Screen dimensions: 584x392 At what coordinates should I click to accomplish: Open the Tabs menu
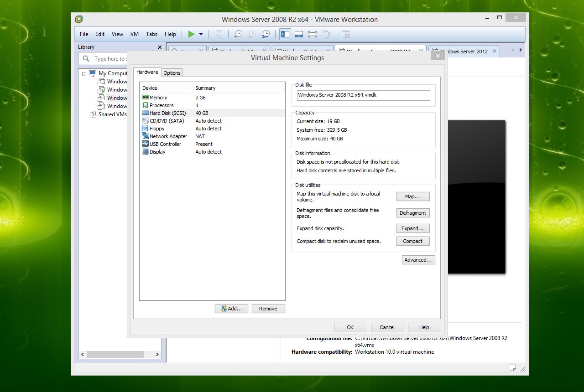[x=152, y=34]
